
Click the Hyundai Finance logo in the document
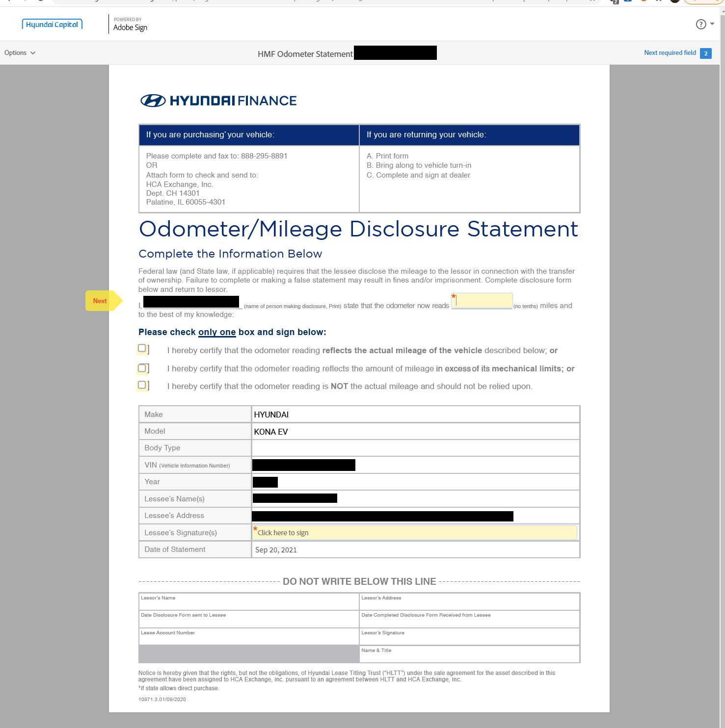[x=218, y=101]
